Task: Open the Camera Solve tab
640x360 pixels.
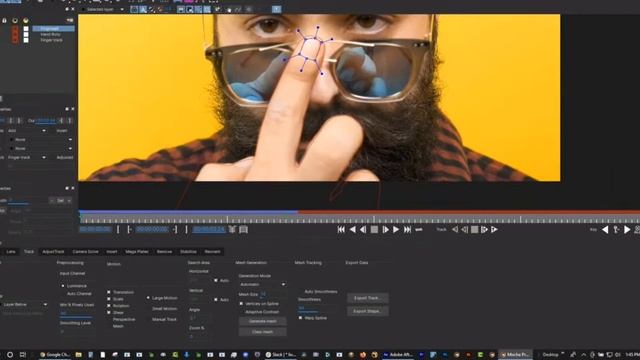Action: (85, 252)
